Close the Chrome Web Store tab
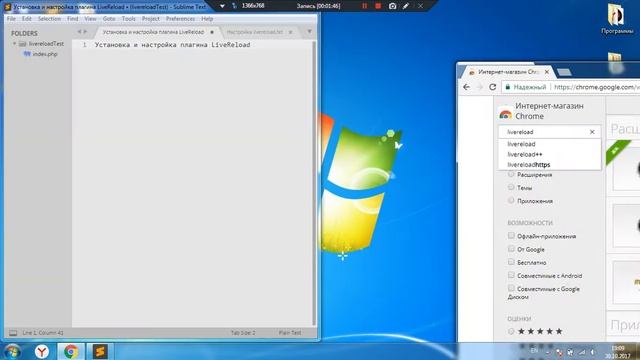The height and width of the screenshot is (360, 640). pyautogui.click(x=547, y=72)
